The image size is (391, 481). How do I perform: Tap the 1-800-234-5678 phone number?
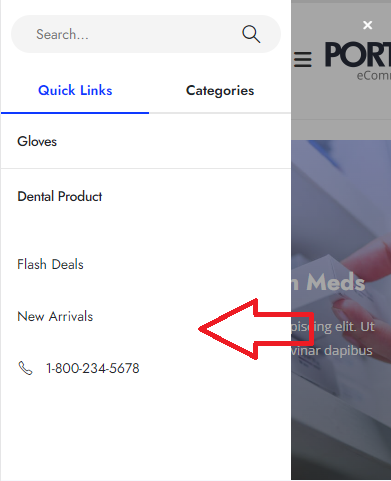pos(93,368)
